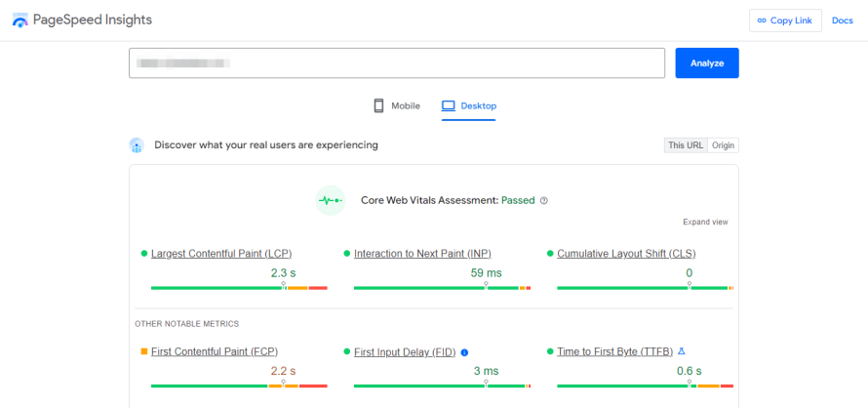This screenshot has width=868, height=408.
Task: Select the Desktop tab
Action: pyautogui.click(x=469, y=105)
